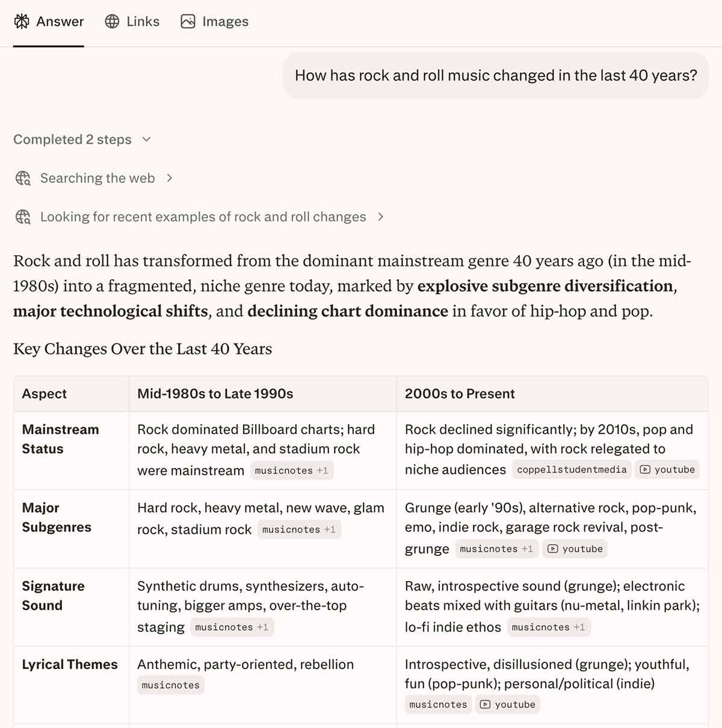Click the Answer tab icon

(x=22, y=22)
